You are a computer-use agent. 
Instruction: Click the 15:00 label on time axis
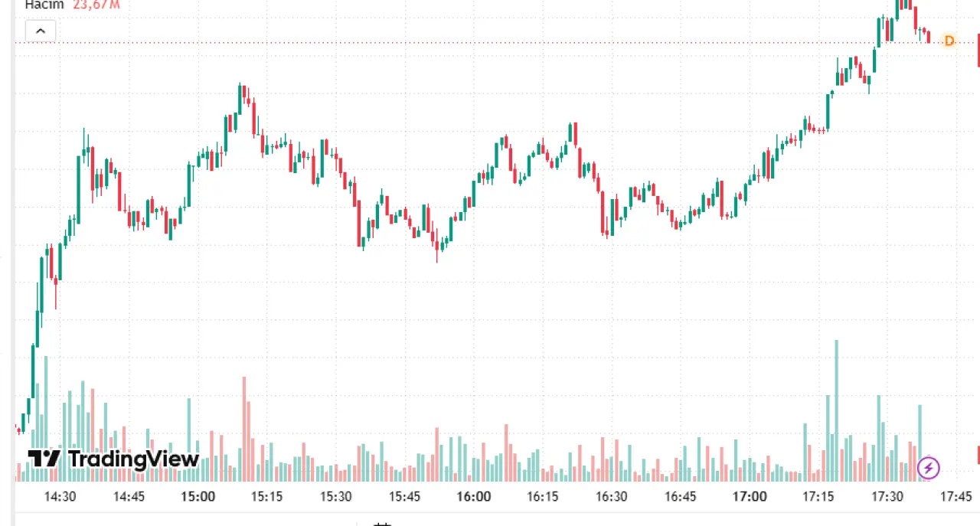click(198, 496)
